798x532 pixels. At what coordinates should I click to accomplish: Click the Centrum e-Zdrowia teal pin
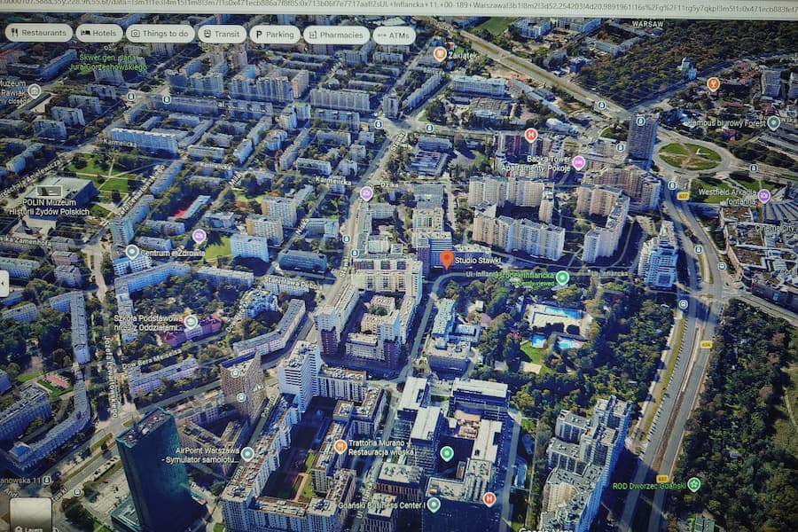coord(132,251)
